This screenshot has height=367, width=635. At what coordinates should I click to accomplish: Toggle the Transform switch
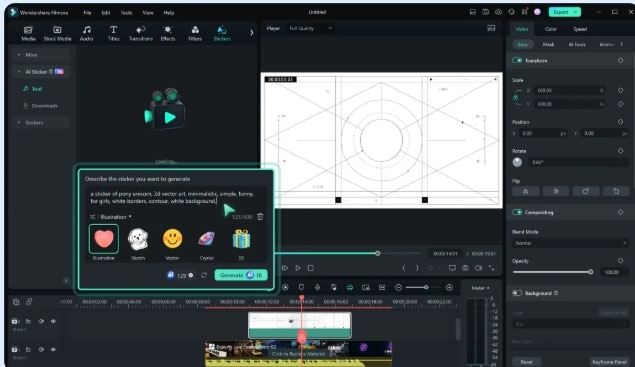point(517,60)
